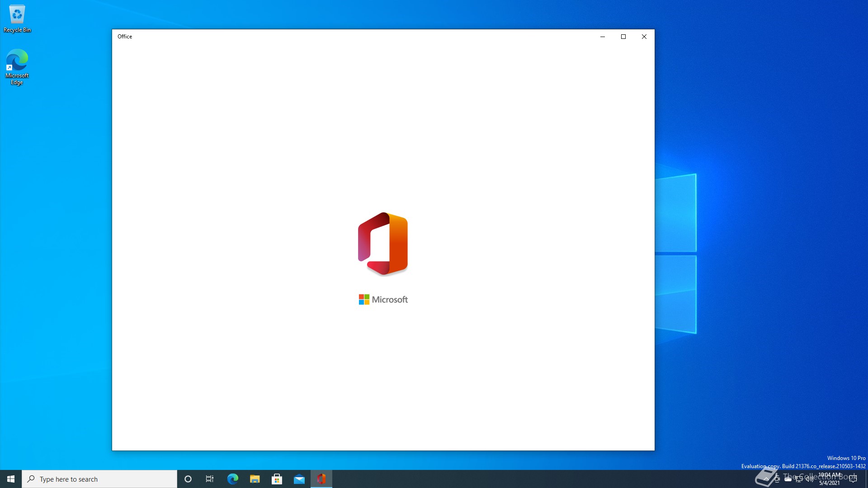The width and height of the screenshot is (868, 488).
Task: Click the Meet Now tray icon
Action: tap(777, 479)
